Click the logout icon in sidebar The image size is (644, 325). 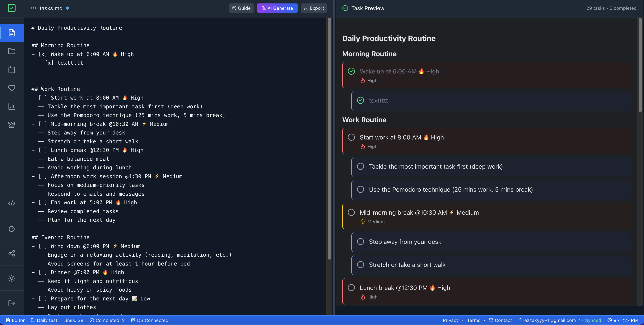12,303
